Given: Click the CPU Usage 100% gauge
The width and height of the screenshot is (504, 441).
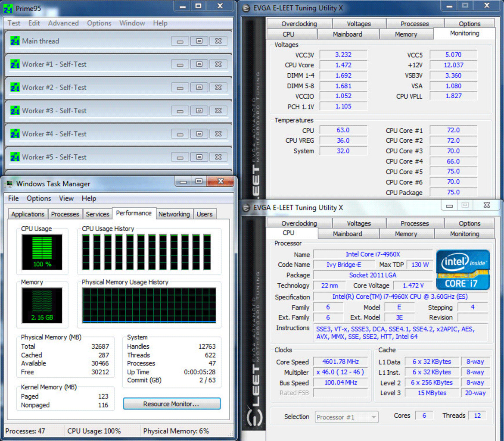Looking at the screenshot, I should pyautogui.click(x=42, y=252).
